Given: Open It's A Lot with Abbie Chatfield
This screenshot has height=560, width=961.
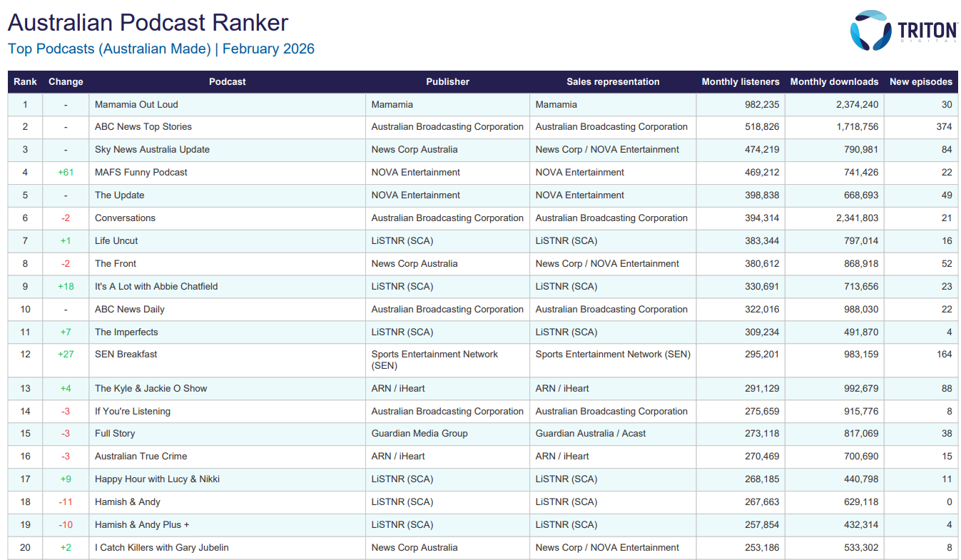Looking at the screenshot, I should pos(156,287).
